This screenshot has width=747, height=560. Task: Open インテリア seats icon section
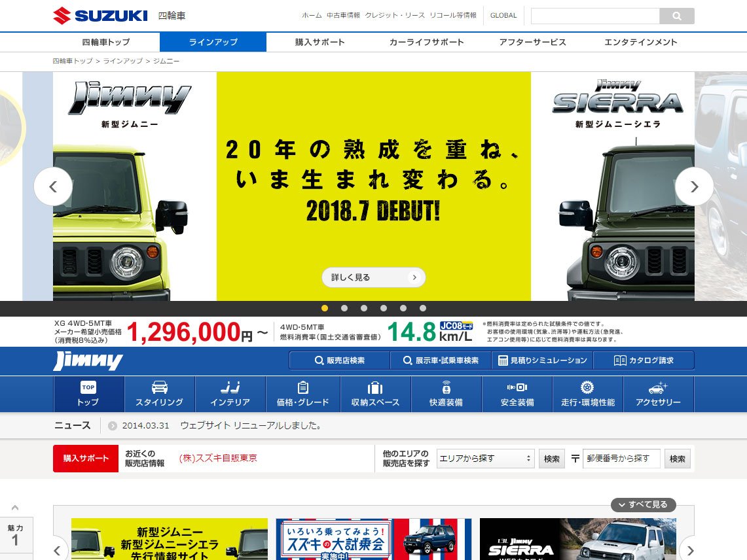point(230,394)
